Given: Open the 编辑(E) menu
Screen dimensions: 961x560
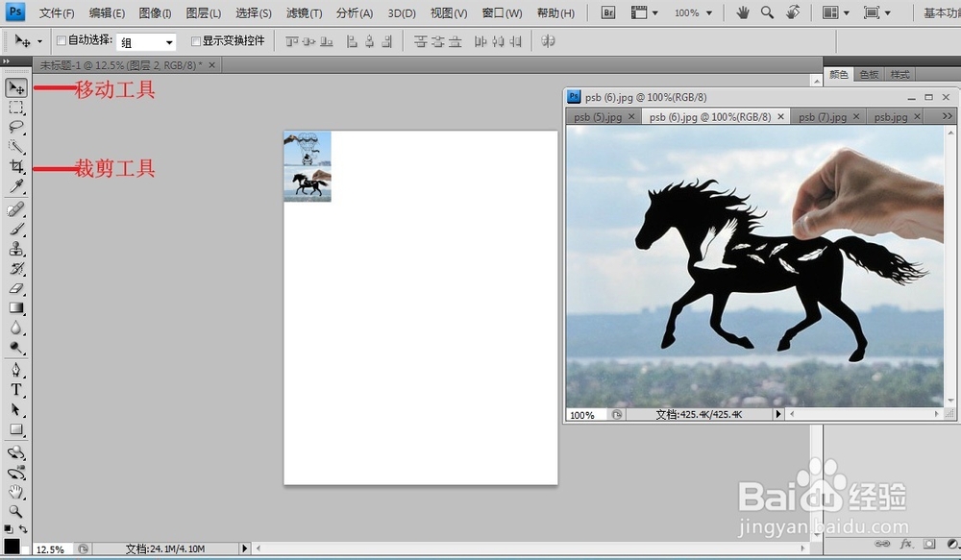Looking at the screenshot, I should coord(107,12).
